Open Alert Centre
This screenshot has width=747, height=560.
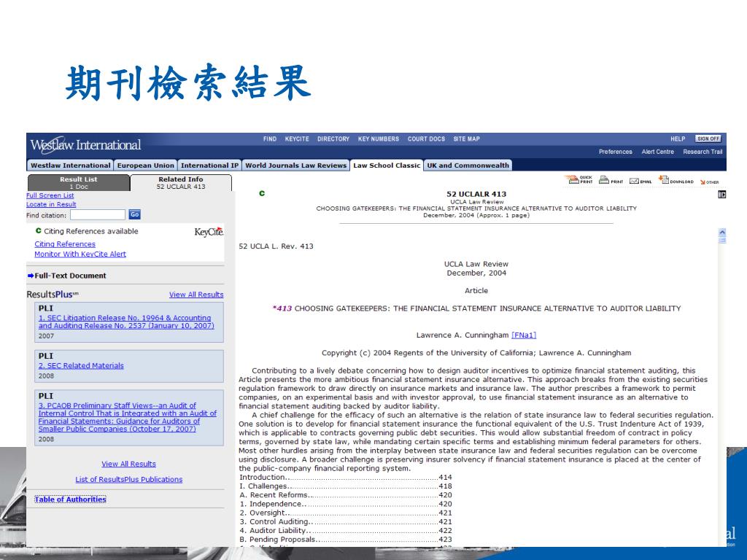(x=657, y=152)
